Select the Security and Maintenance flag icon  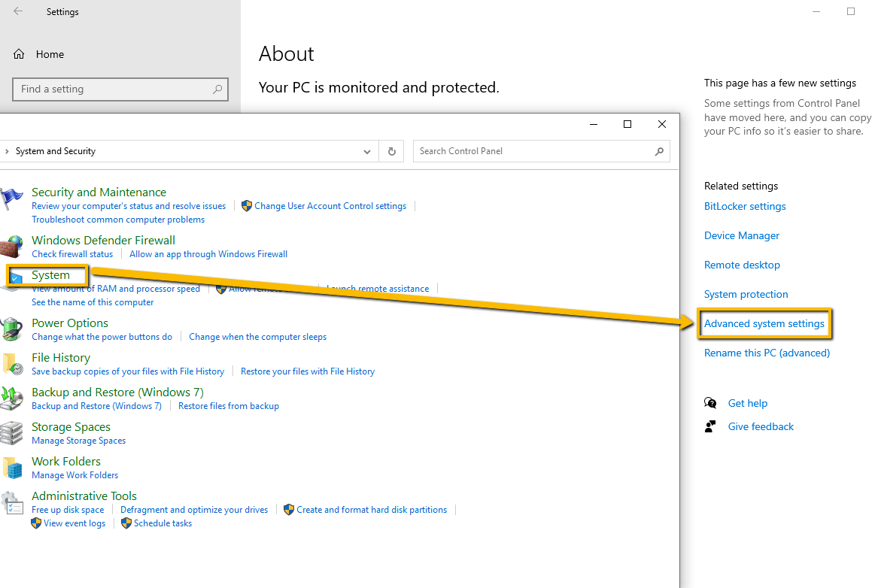pos(11,198)
